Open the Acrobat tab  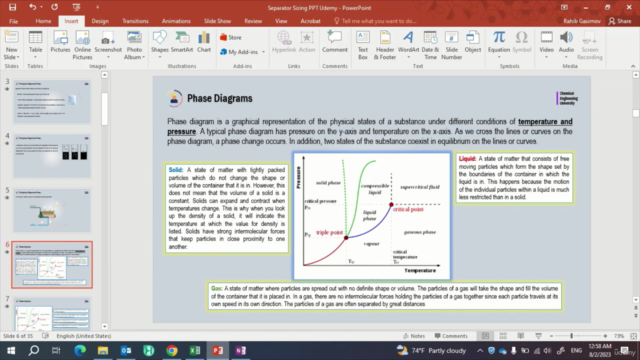point(310,21)
